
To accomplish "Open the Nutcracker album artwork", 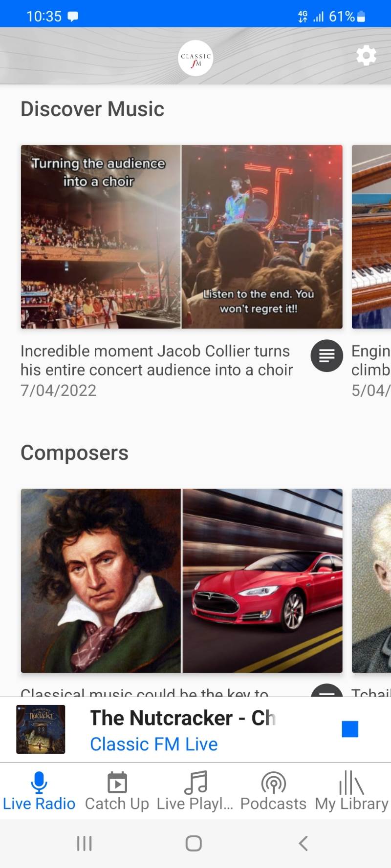I will click(41, 729).
